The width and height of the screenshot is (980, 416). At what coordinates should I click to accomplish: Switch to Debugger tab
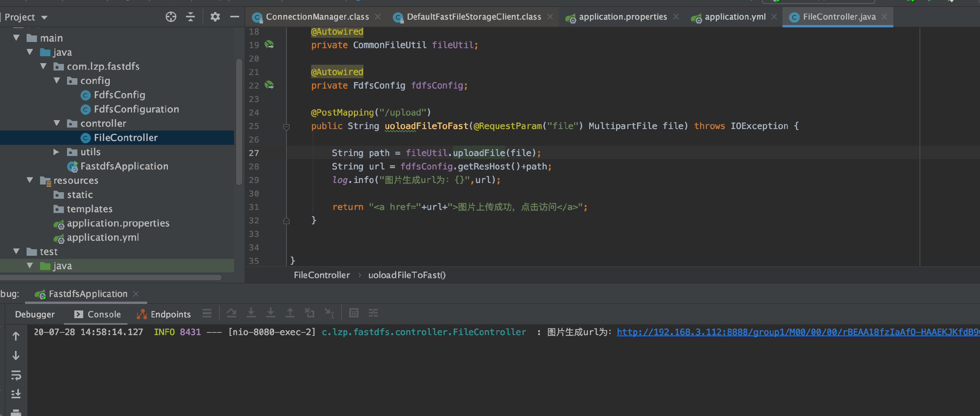(x=35, y=314)
